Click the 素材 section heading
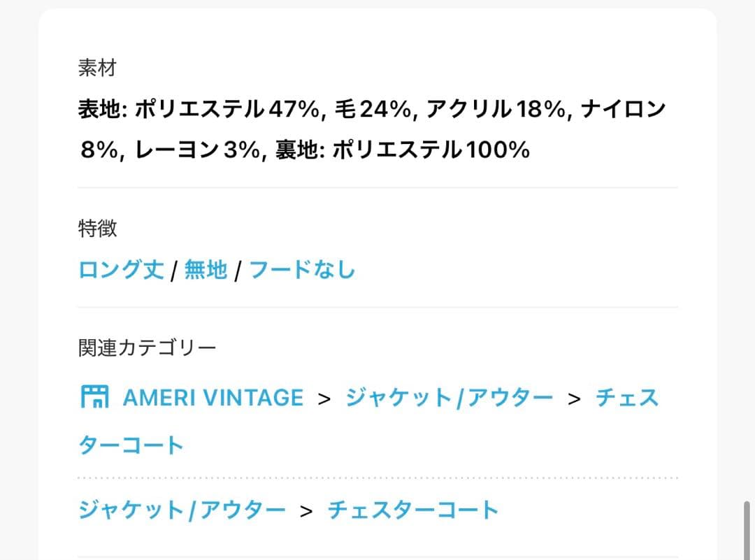 (x=96, y=69)
